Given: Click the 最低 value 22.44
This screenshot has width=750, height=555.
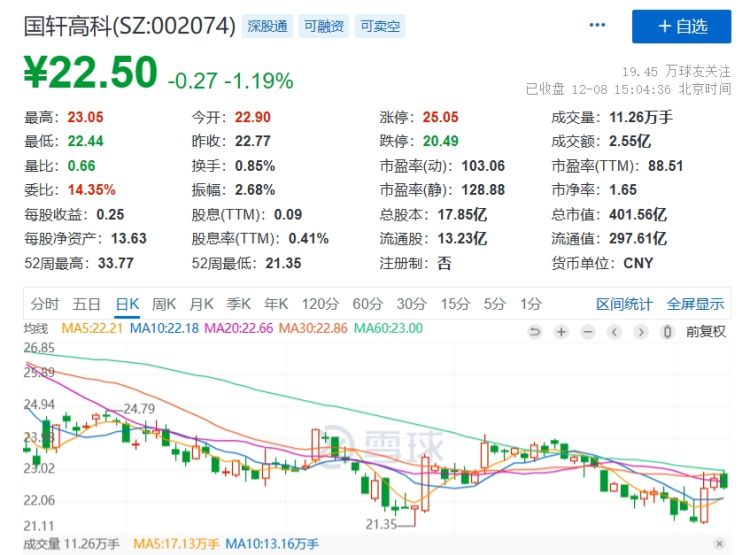Looking at the screenshot, I should tap(85, 141).
